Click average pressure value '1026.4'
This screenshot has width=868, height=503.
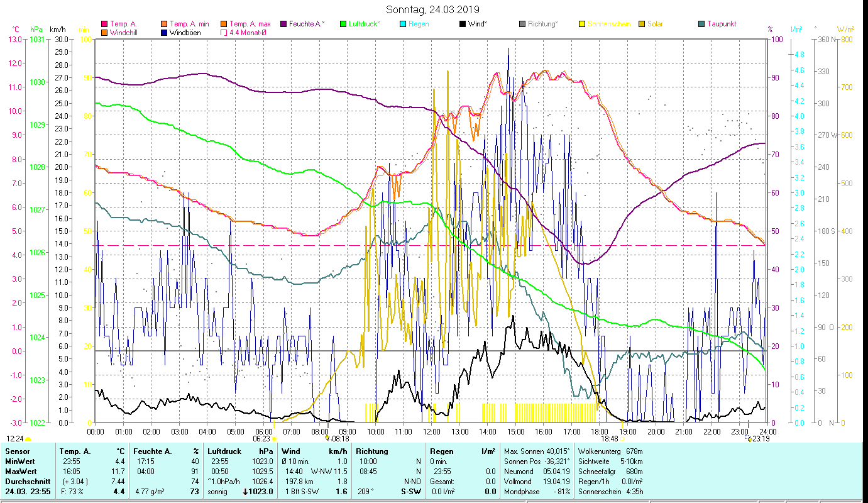point(263,482)
